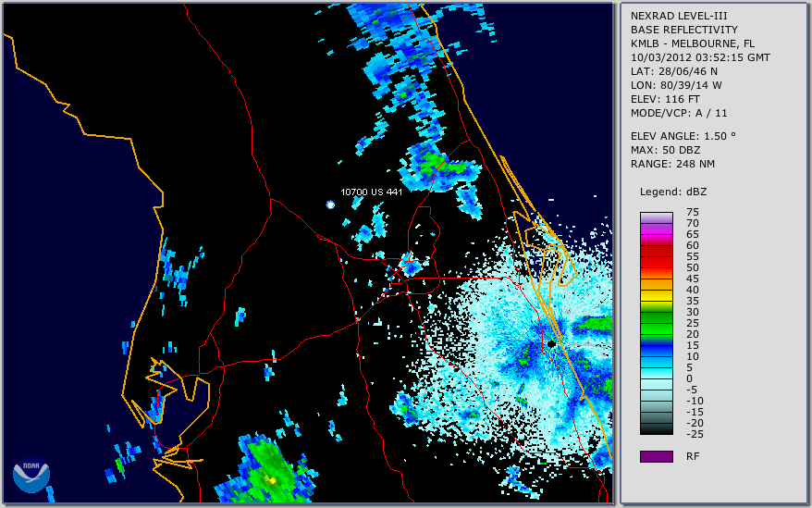Select the 'KMLB - MELBOURNE, FL' station text

693,43
